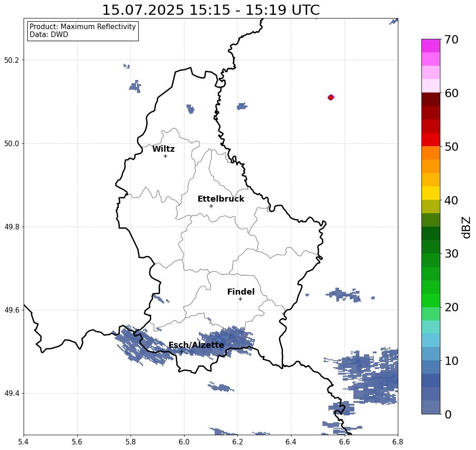Screen dimensions: 476x450
Task: Pick the yellow swatch near 40 dBZ
Action: [x=431, y=193]
